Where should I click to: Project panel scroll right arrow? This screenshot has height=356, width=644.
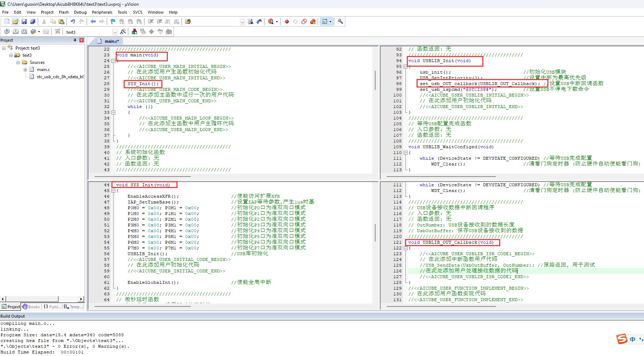[x=81, y=299]
